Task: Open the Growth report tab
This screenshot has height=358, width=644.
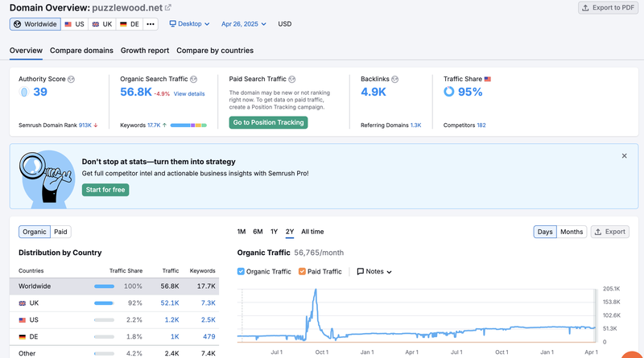Action: click(145, 51)
